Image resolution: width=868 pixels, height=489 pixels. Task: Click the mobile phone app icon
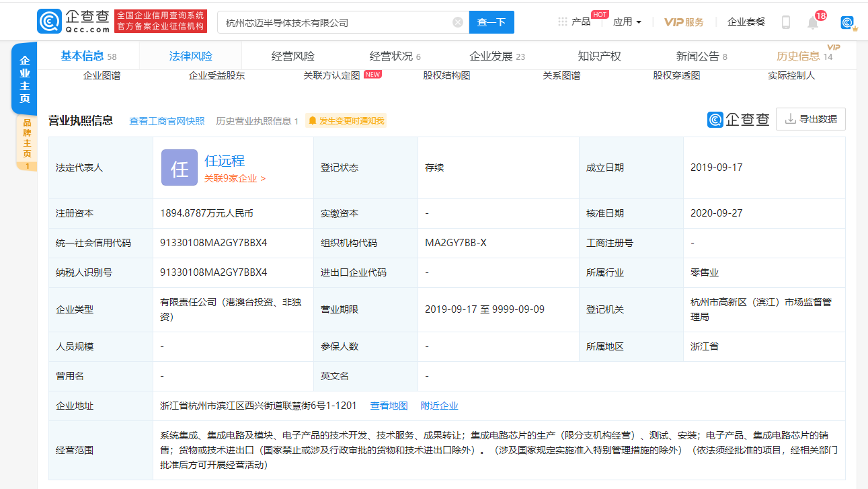click(x=785, y=22)
